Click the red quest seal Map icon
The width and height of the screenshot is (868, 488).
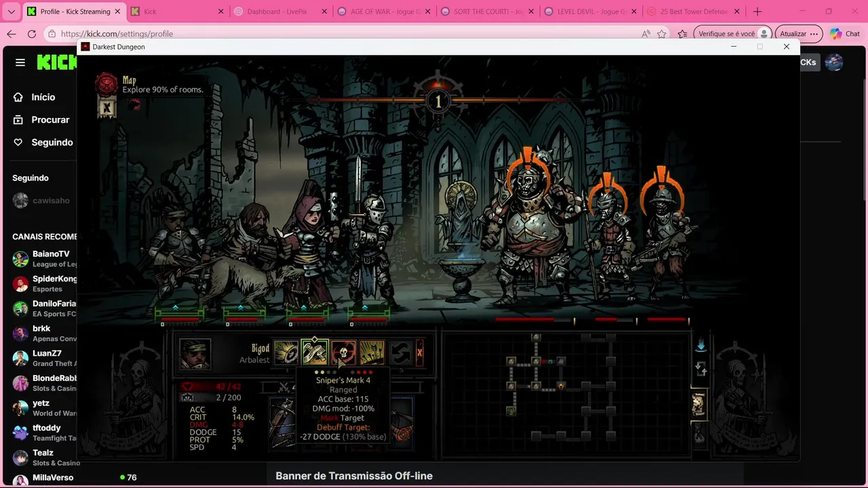(106, 84)
